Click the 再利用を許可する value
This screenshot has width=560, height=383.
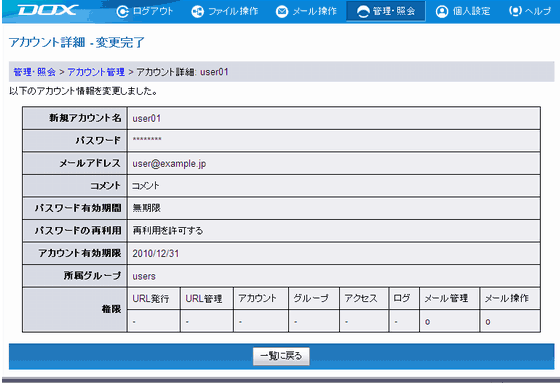(x=168, y=231)
